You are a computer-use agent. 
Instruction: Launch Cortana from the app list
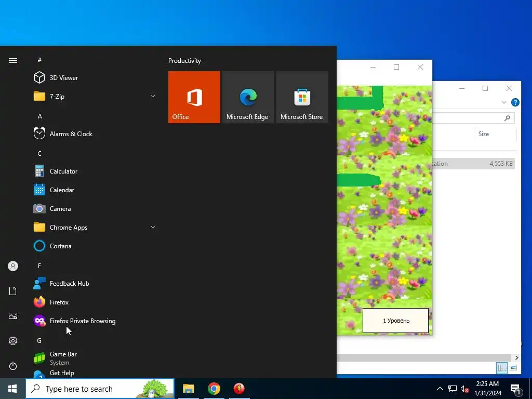click(x=95, y=246)
